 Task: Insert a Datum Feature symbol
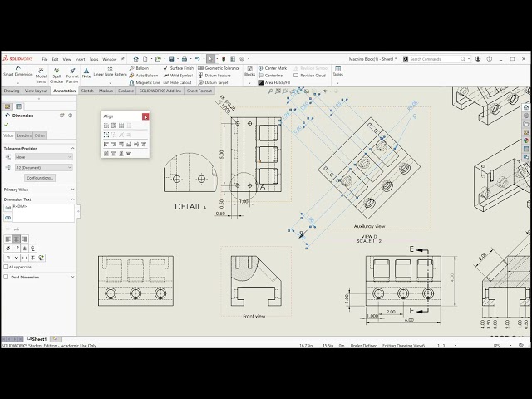(214, 76)
